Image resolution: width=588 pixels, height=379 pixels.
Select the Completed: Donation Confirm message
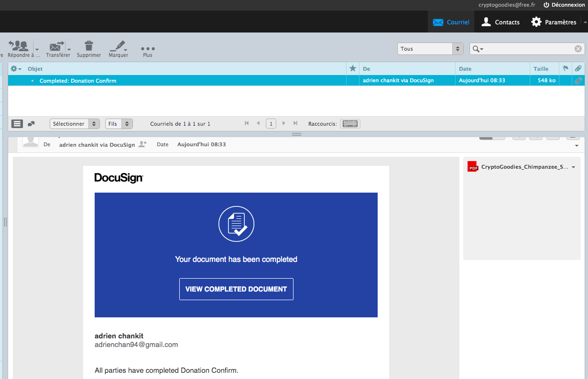(x=78, y=81)
